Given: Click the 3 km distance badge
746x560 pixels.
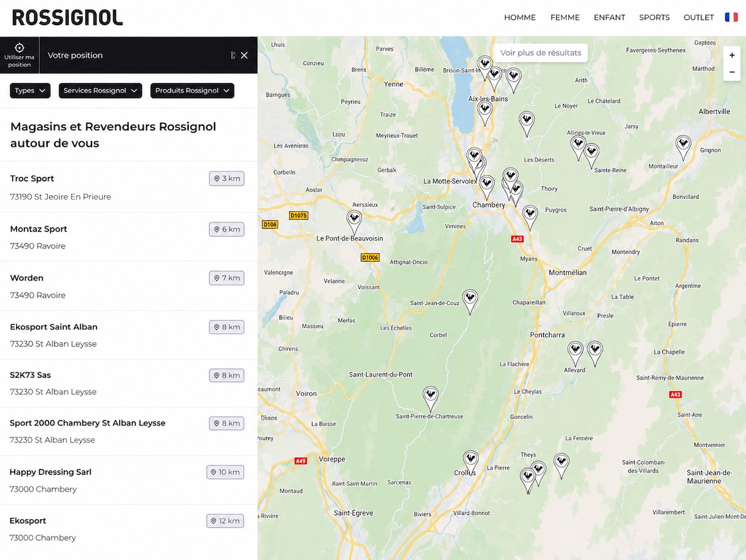Looking at the screenshot, I should point(227,179).
